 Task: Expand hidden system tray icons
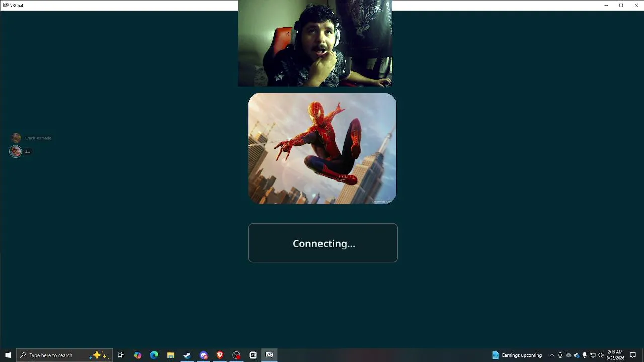[552, 355]
